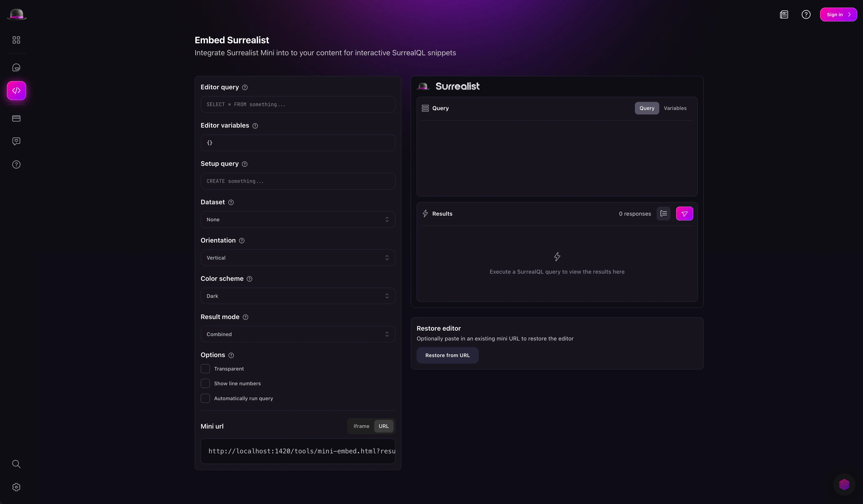Click the Sign in button

click(x=838, y=15)
